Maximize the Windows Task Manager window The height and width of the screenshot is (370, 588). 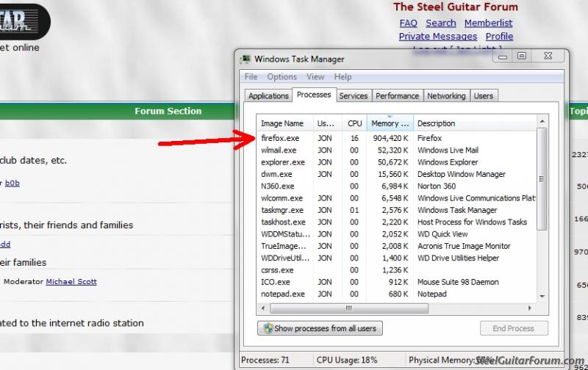point(522,57)
